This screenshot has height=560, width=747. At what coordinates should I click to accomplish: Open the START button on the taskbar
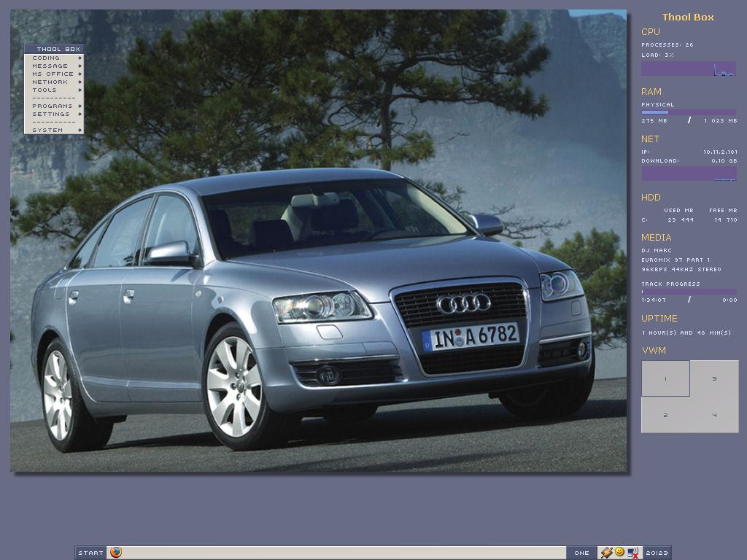coord(90,553)
